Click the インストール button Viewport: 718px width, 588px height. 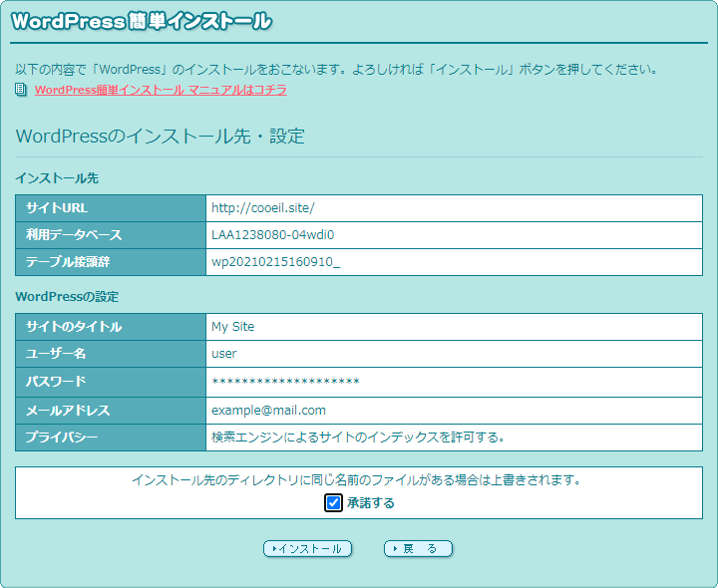point(307,549)
